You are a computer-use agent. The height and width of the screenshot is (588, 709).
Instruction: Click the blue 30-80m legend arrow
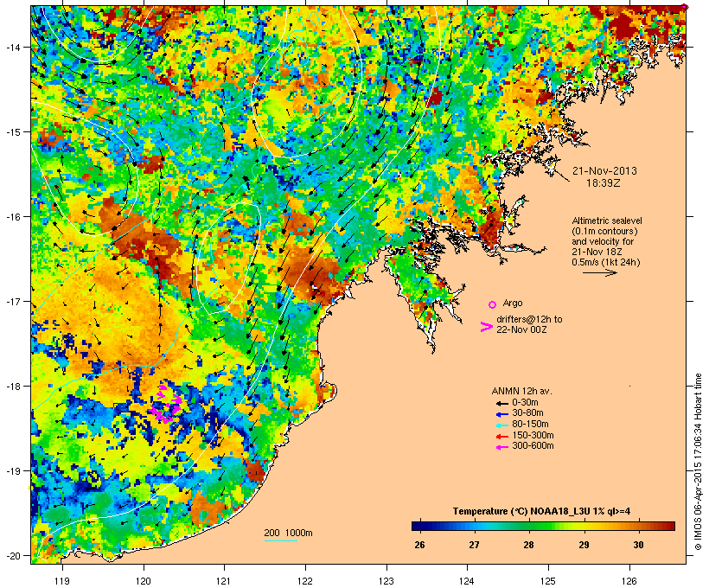(501, 414)
